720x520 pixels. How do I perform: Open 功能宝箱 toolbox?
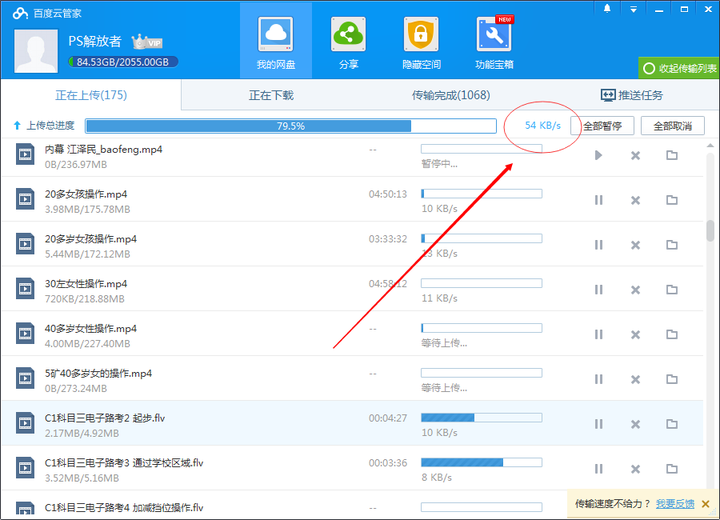point(494,42)
